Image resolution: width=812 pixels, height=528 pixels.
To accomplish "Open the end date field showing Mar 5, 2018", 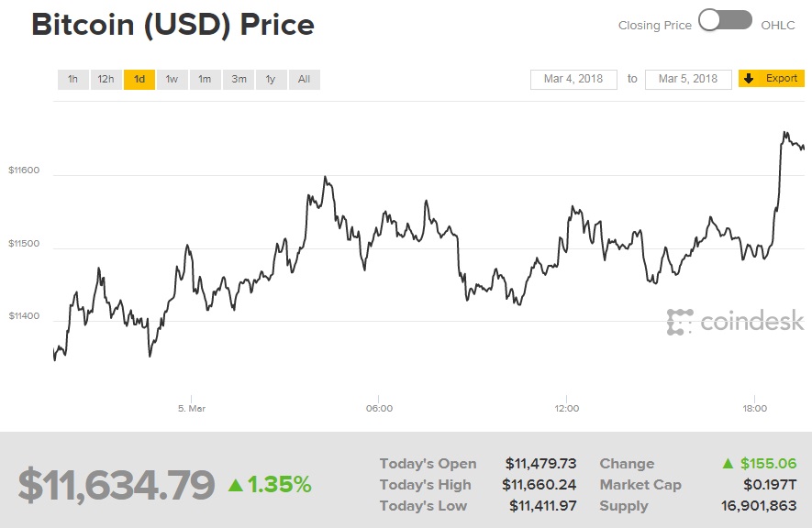I will (688, 79).
